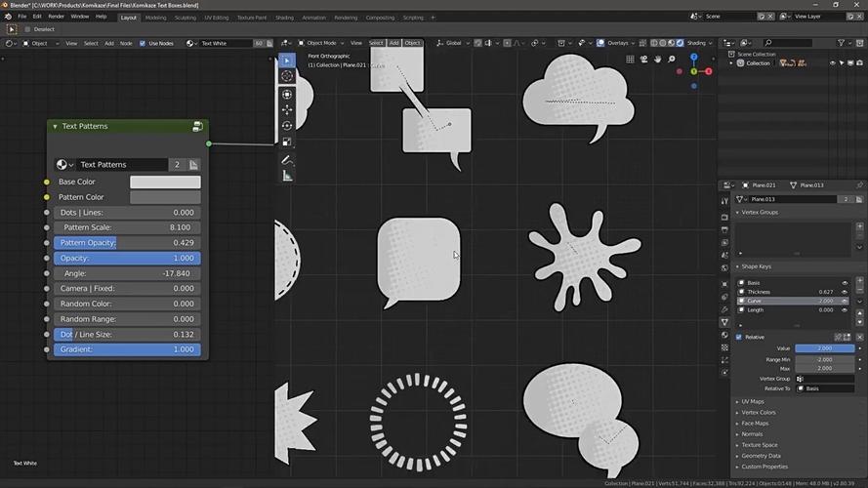
Task: Click the zoom view magnifier icon
Action: 672,60
